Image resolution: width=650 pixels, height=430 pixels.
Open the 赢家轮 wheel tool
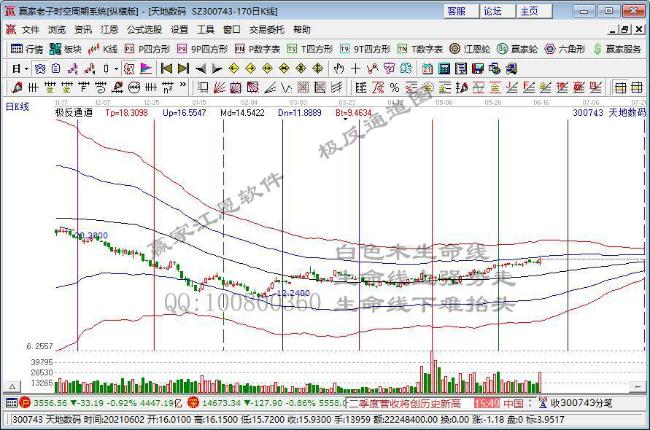(x=517, y=49)
